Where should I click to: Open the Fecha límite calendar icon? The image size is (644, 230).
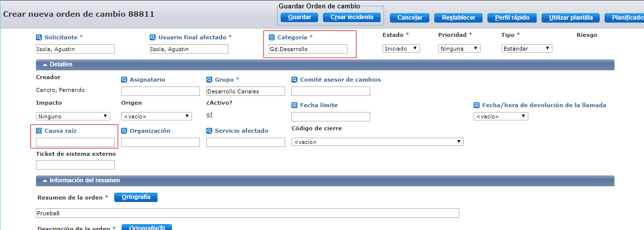(294, 105)
